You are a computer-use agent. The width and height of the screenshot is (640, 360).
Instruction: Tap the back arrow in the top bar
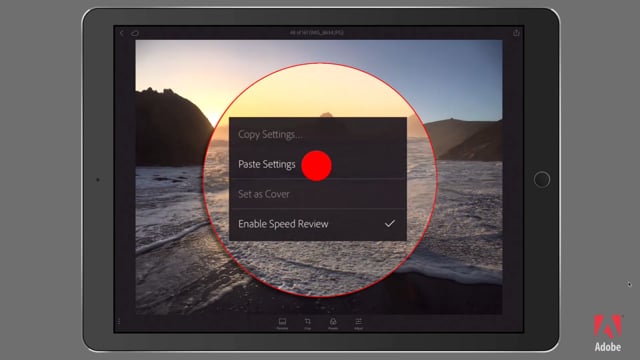coord(121,33)
